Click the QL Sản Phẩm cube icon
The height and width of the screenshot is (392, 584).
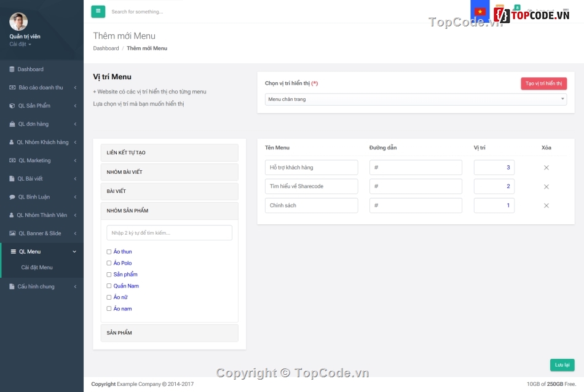(12, 106)
